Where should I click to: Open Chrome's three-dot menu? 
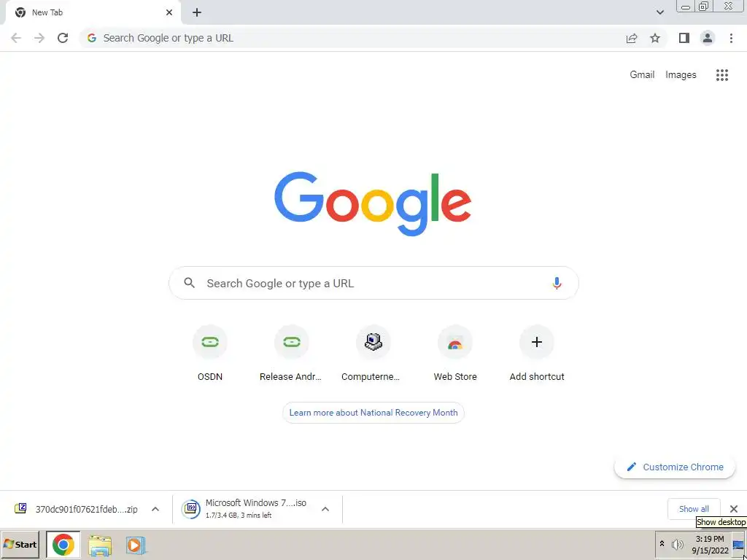pos(731,38)
